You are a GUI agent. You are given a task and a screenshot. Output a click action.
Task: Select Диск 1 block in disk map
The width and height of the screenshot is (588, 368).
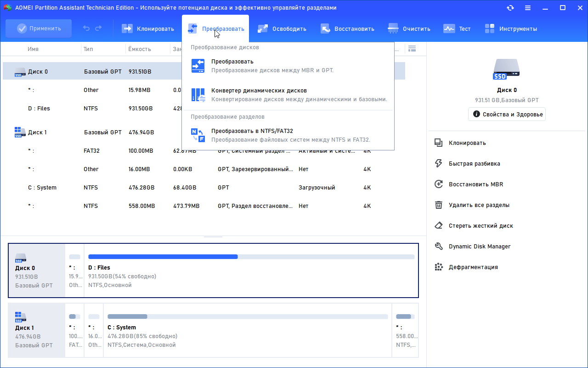point(37,330)
